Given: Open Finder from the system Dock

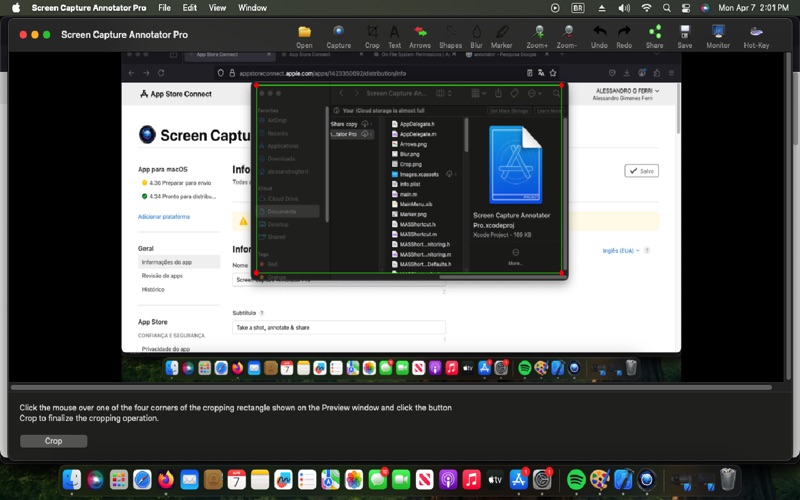Looking at the screenshot, I should tap(71, 480).
